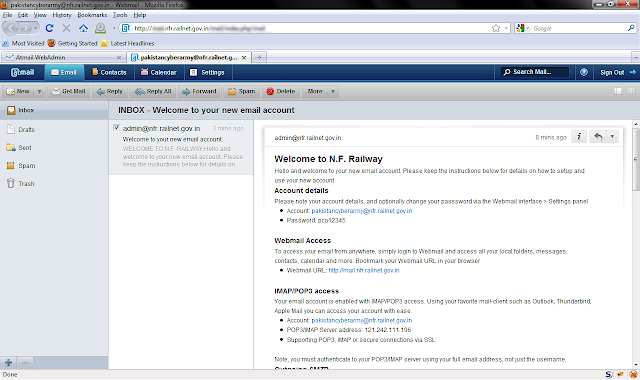Switch to split-pane layout icon
The width and height of the screenshot is (640, 380).
tap(631, 91)
